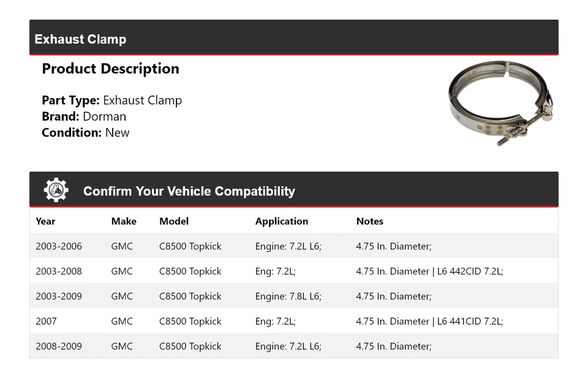588x378 pixels.
Task: Select the 2007 year row
Action: (46, 322)
